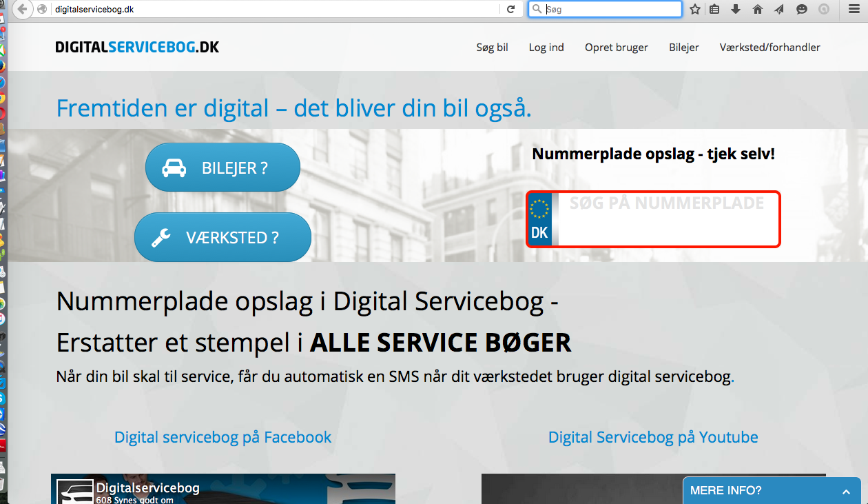This screenshot has height=504, width=868.
Task: Open Digital servicebog på Facebook link
Action: (x=223, y=437)
